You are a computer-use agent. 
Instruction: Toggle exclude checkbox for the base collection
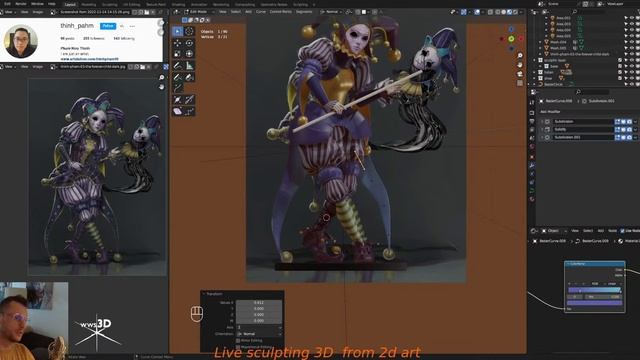[620, 66]
